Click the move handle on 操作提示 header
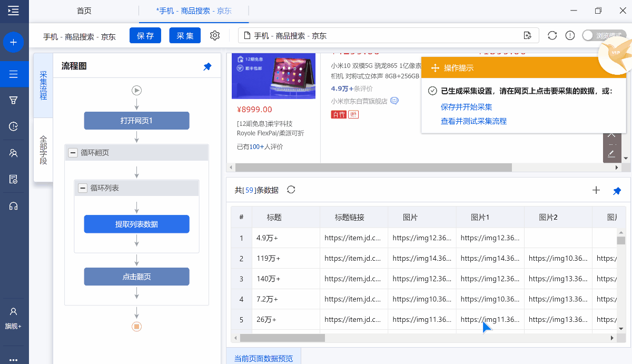Image resolution: width=632 pixels, height=364 pixels. [x=435, y=68]
